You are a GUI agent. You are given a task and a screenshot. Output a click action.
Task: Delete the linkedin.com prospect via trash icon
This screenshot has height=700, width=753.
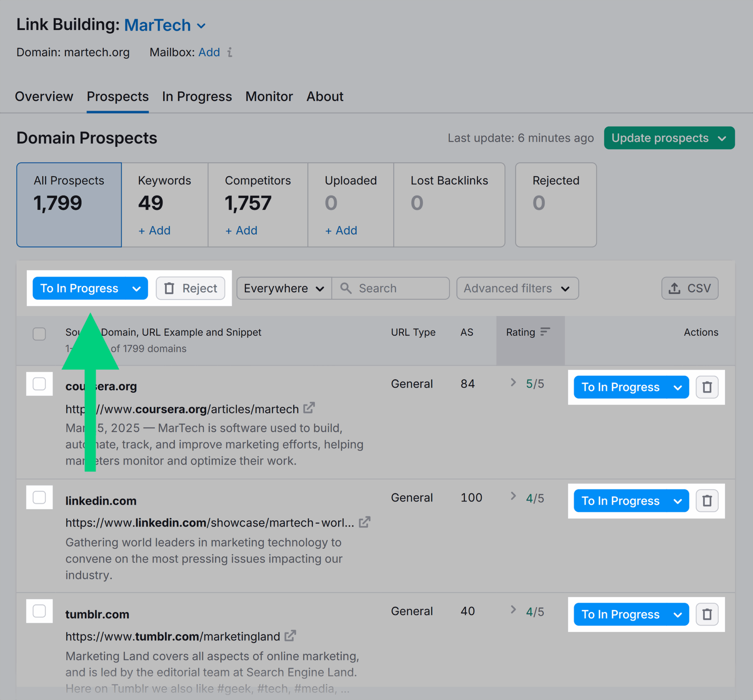coord(707,500)
